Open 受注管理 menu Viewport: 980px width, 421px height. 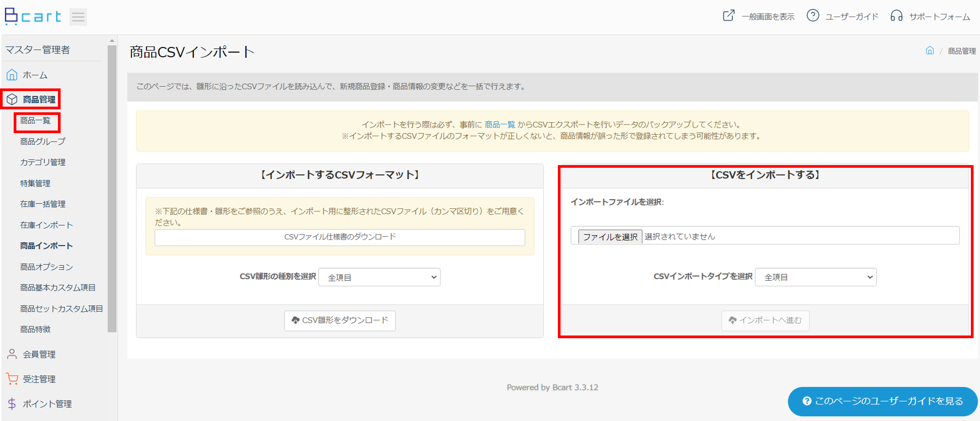tap(39, 379)
